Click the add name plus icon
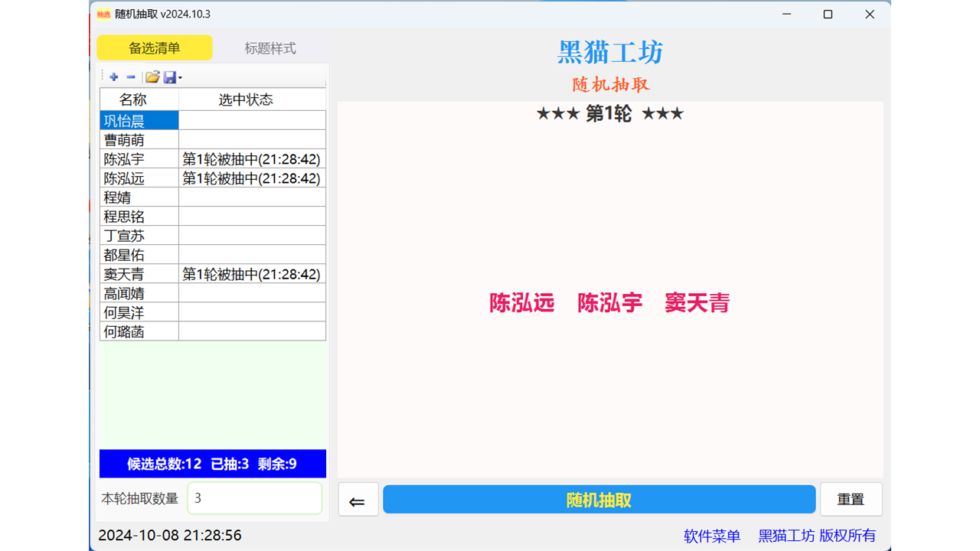 [113, 77]
